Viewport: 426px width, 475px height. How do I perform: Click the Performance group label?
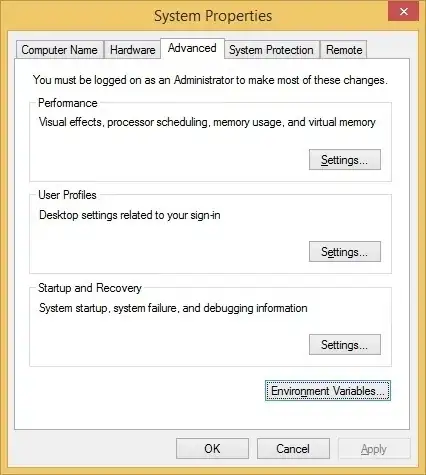click(x=68, y=103)
